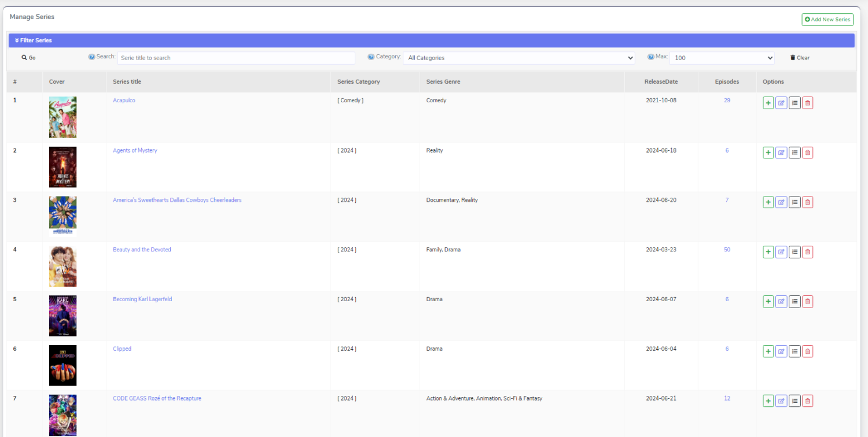Screen dimensions: 868x437
Task: Click the Add New Series button
Action: pyautogui.click(x=827, y=20)
